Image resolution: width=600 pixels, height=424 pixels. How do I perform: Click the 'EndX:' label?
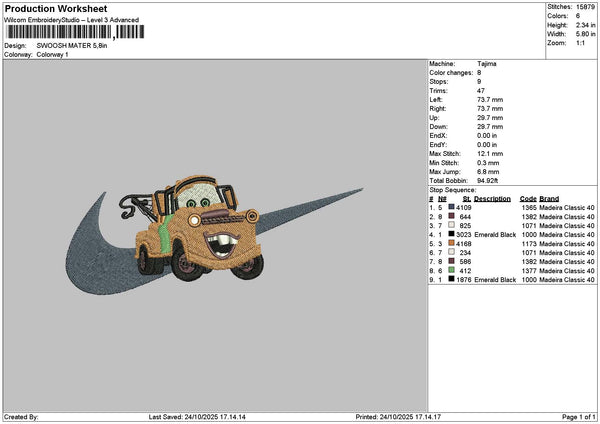tap(438, 136)
